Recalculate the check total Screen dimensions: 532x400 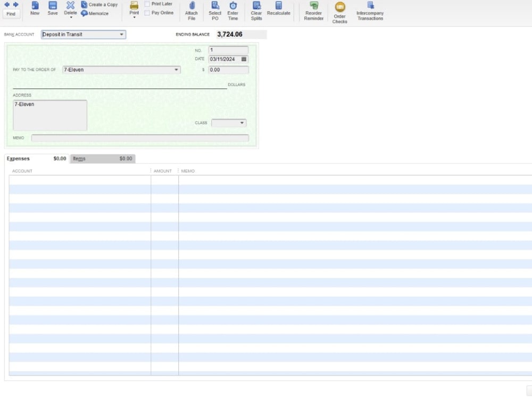[x=279, y=9]
